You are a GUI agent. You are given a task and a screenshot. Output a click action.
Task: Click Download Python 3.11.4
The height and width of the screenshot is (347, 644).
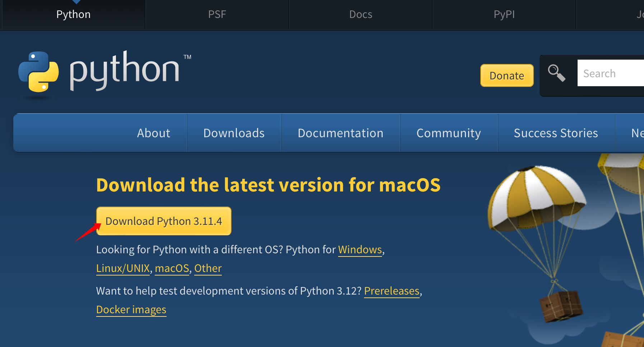tap(164, 221)
